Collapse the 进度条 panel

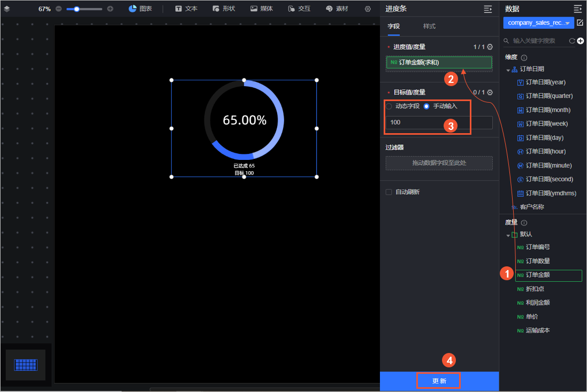click(488, 9)
